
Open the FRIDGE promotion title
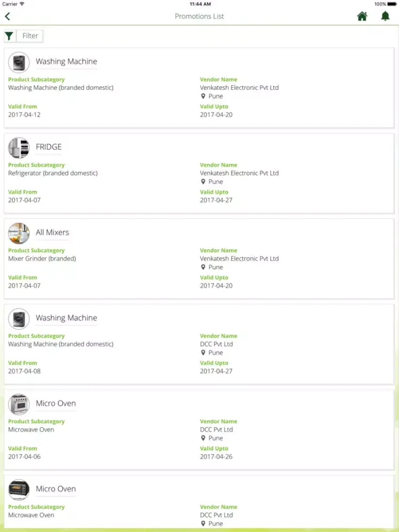point(48,147)
